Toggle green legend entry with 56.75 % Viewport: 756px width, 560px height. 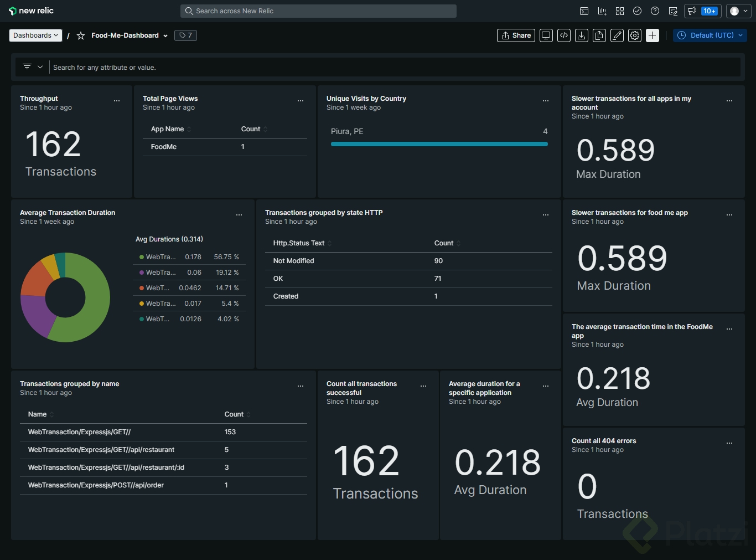pyautogui.click(x=189, y=257)
